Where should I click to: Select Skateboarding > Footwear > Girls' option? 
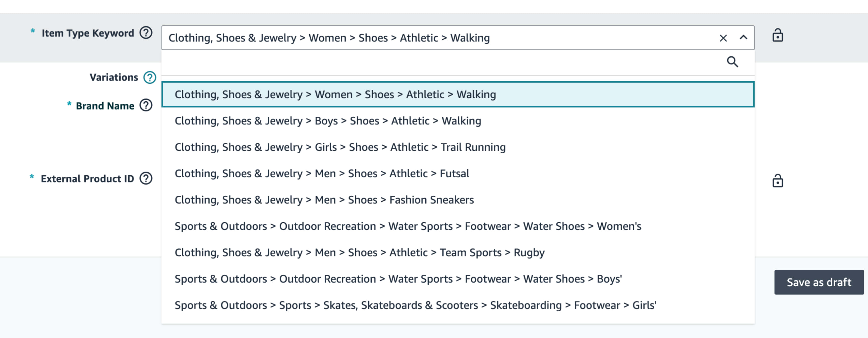(415, 305)
